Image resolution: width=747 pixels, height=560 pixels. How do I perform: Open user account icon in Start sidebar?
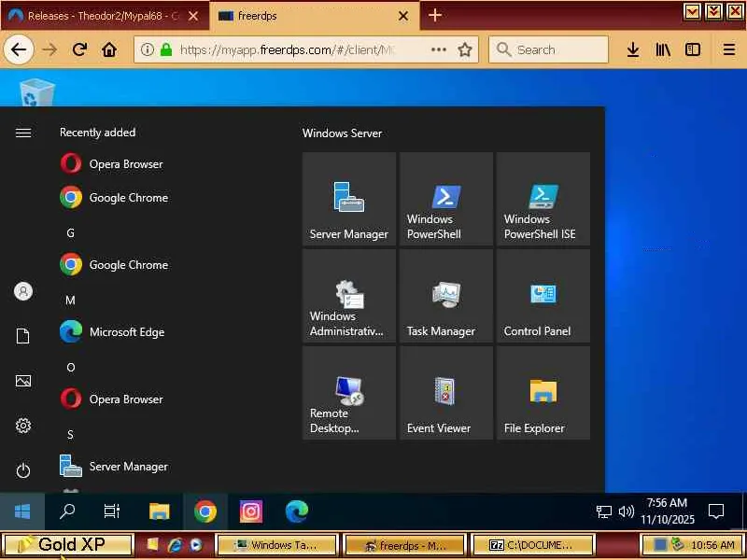pyautogui.click(x=23, y=291)
